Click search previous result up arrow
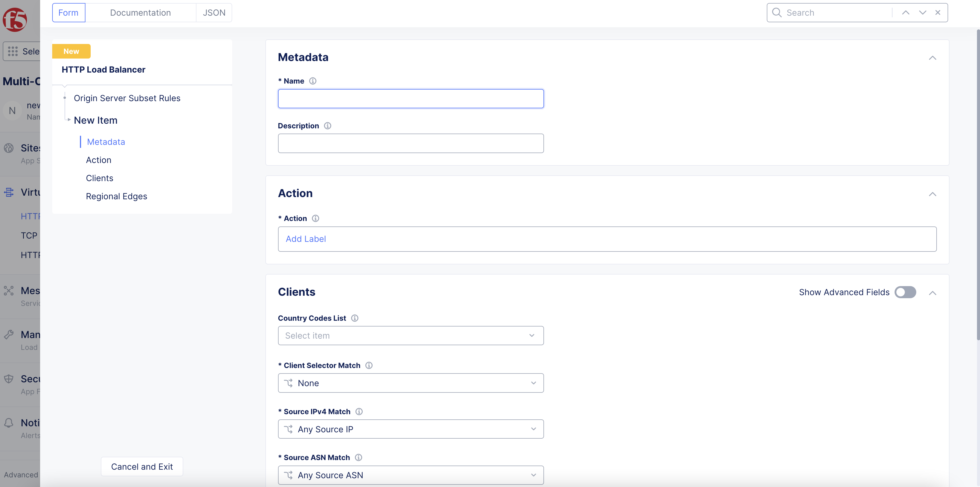 (906, 13)
